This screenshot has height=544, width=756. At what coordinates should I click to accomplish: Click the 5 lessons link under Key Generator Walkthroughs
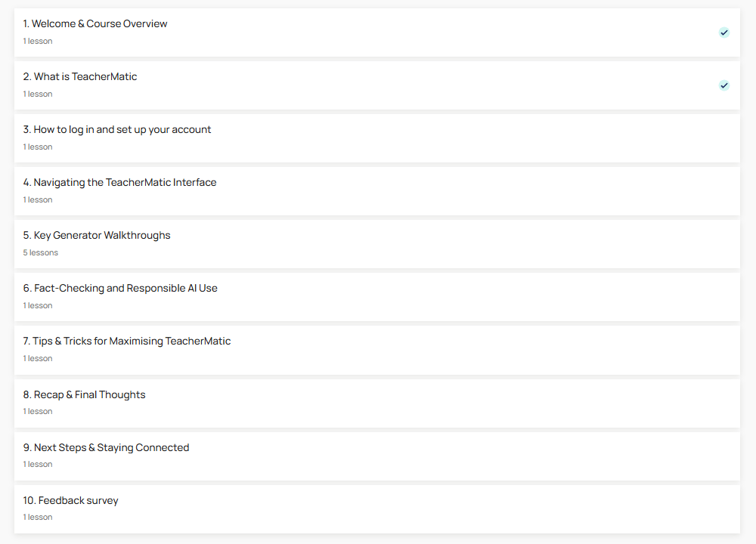click(x=40, y=252)
